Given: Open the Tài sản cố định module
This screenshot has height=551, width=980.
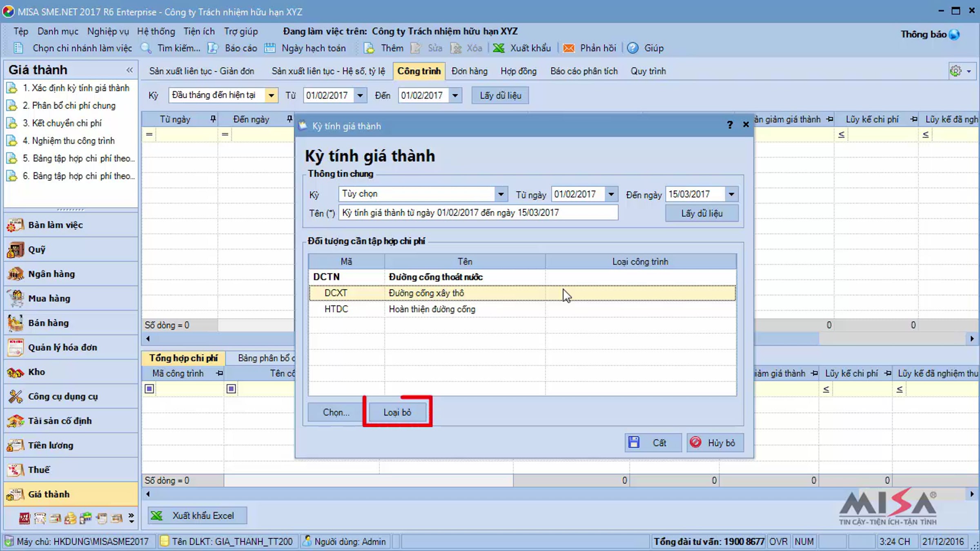Looking at the screenshot, I should point(71,421).
